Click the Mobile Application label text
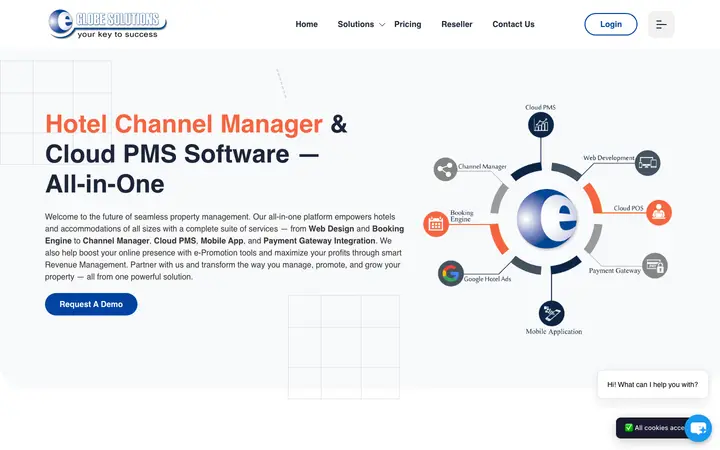The image size is (720, 450). pos(554,332)
